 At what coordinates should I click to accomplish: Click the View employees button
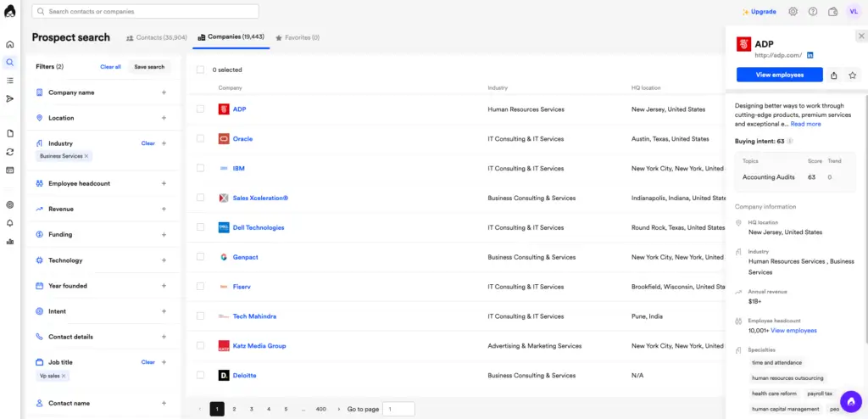[x=779, y=75]
